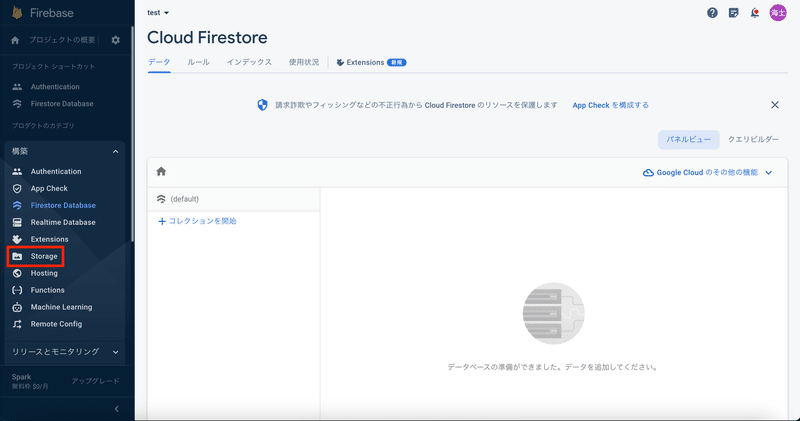This screenshot has width=800, height=421.
Task: Open Realtime Database in sidebar
Action: 63,222
